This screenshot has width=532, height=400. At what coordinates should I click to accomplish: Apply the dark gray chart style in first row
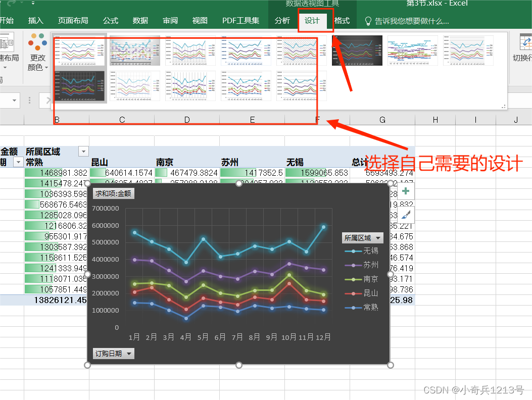tap(357, 51)
